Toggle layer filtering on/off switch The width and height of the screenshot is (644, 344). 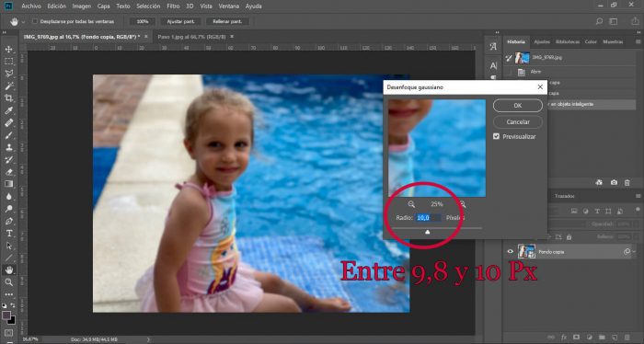(x=638, y=210)
